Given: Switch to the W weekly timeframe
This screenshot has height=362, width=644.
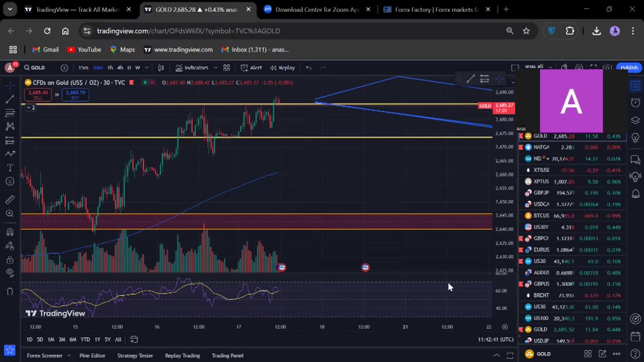Looking at the screenshot, I should (137, 67).
